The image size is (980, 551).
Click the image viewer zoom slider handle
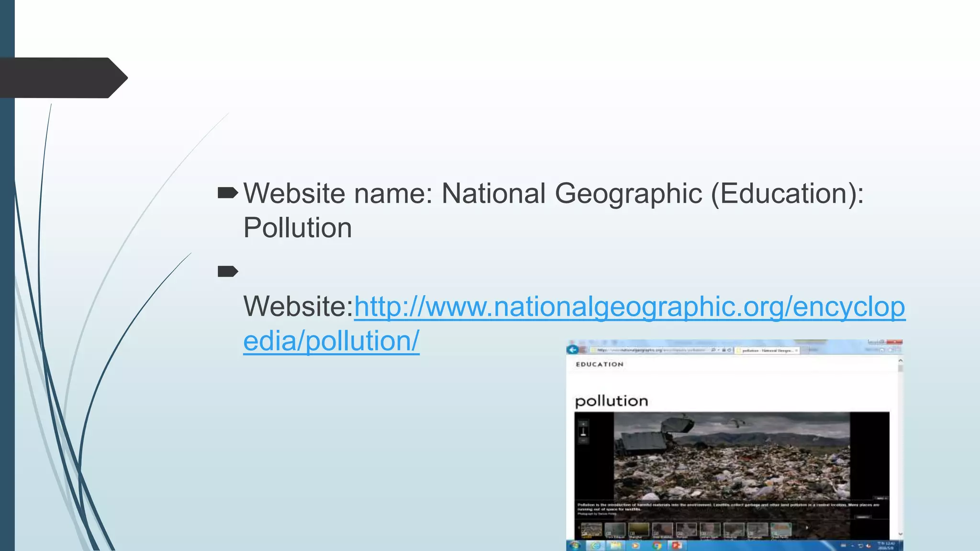click(x=583, y=434)
